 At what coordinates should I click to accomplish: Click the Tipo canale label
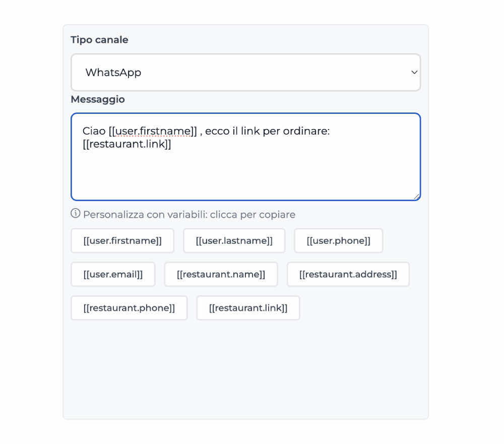99,39
